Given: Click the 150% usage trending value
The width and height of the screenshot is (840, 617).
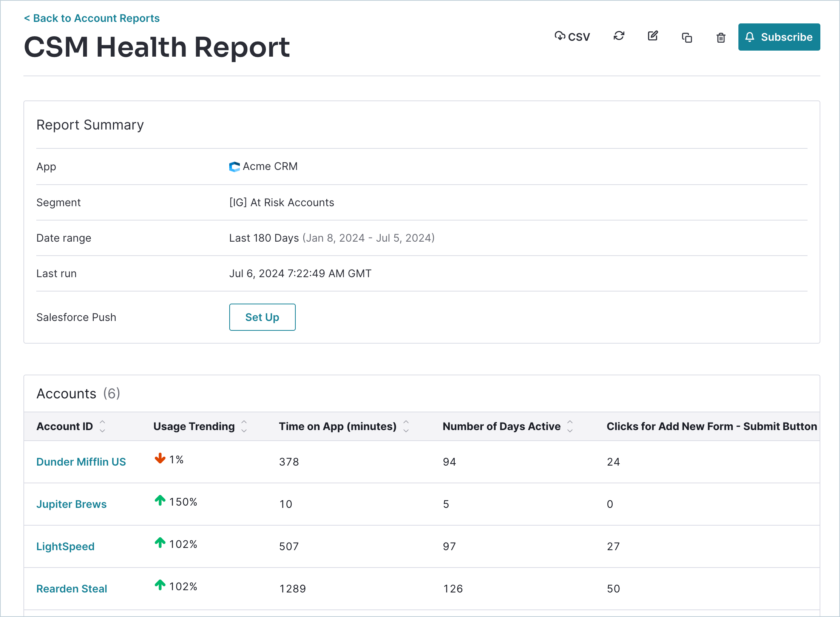Looking at the screenshot, I should 183,502.
